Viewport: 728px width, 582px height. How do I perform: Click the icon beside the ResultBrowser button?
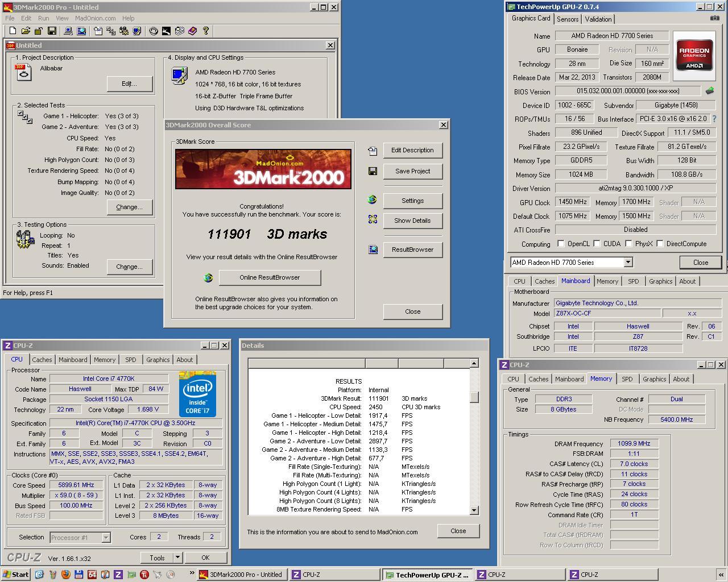click(373, 250)
